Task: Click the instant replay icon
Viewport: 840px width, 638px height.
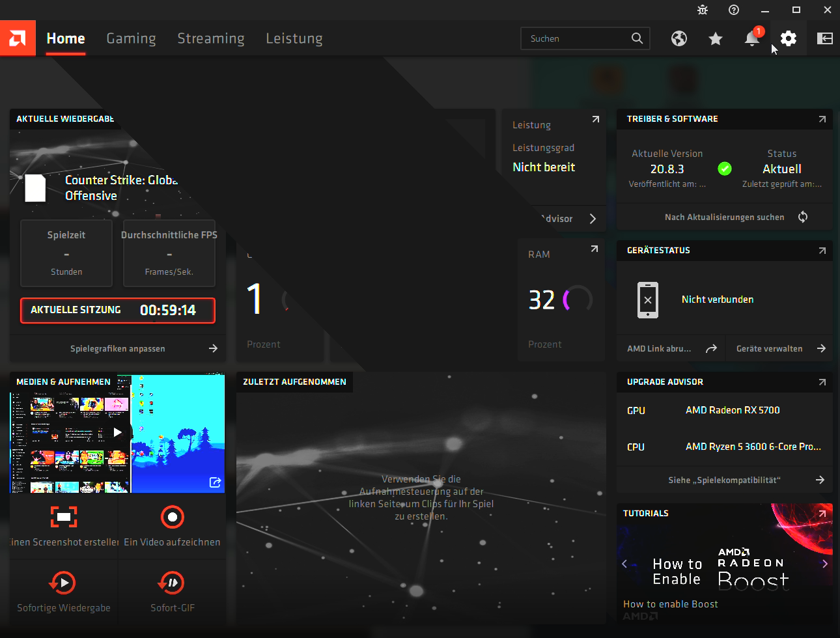Action: coord(63,583)
